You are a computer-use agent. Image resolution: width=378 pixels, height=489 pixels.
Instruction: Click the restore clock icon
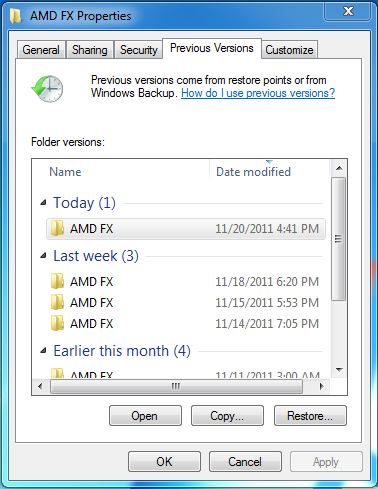point(47,89)
